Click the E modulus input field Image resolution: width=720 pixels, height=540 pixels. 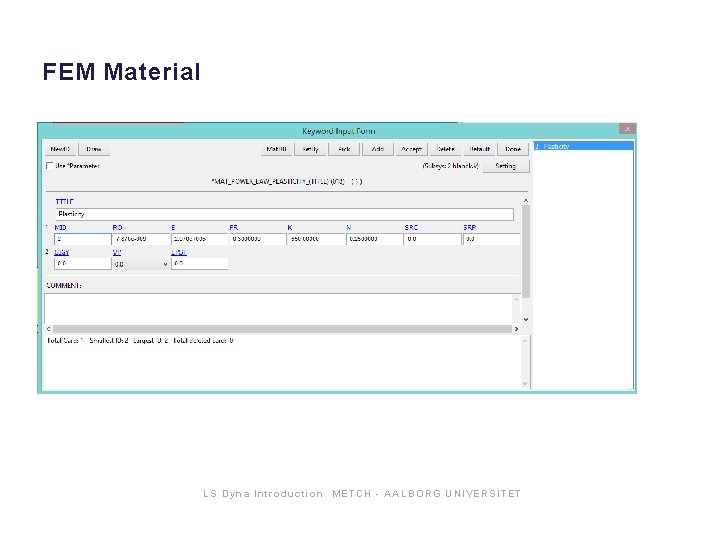[x=199, y=239]
